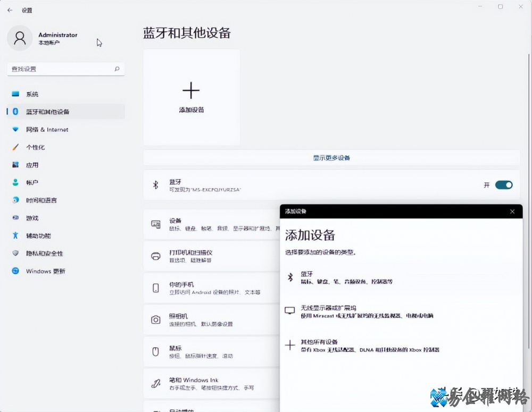Click 显示更多设备 button
The width and height of the screenshot is (532, 412).
331,158
